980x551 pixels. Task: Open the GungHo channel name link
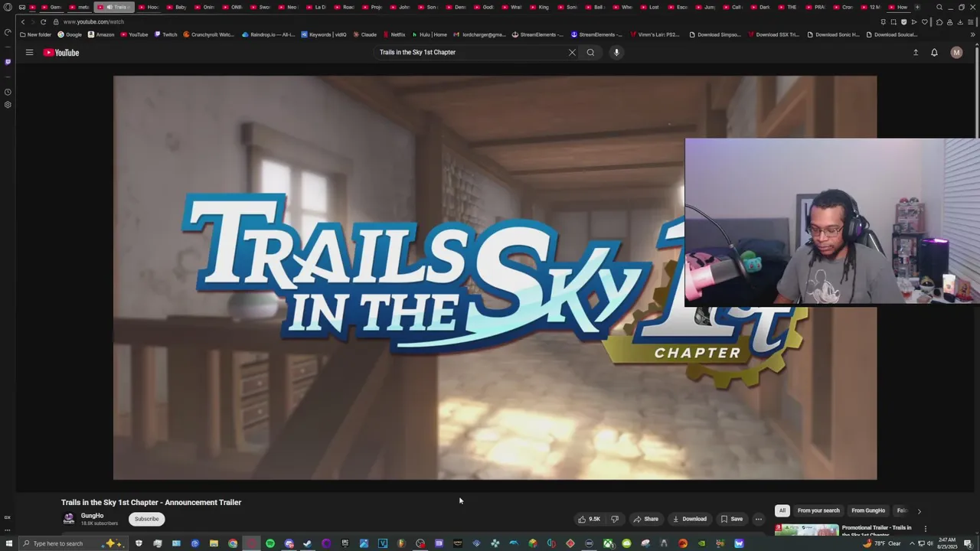(x=92, y=516)
